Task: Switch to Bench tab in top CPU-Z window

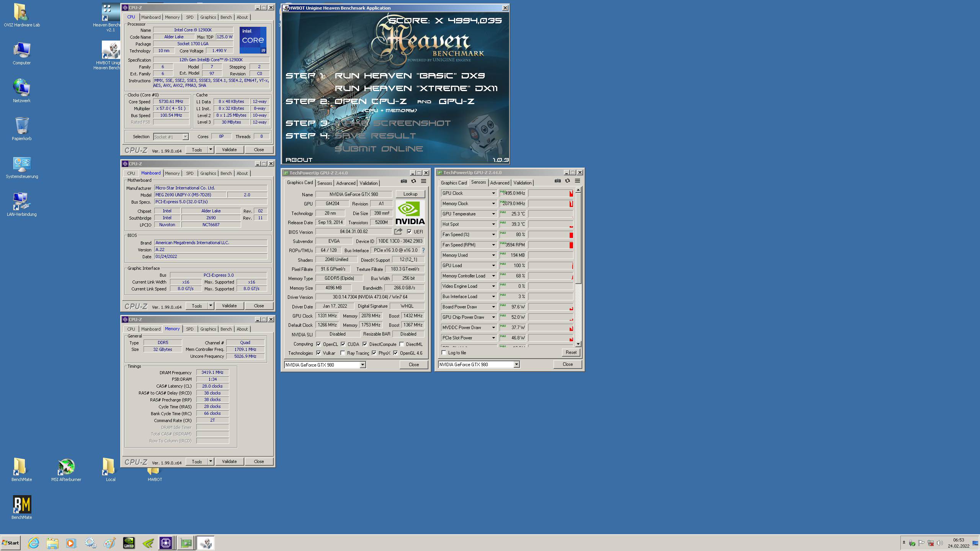Action: [x=226, y=17]
